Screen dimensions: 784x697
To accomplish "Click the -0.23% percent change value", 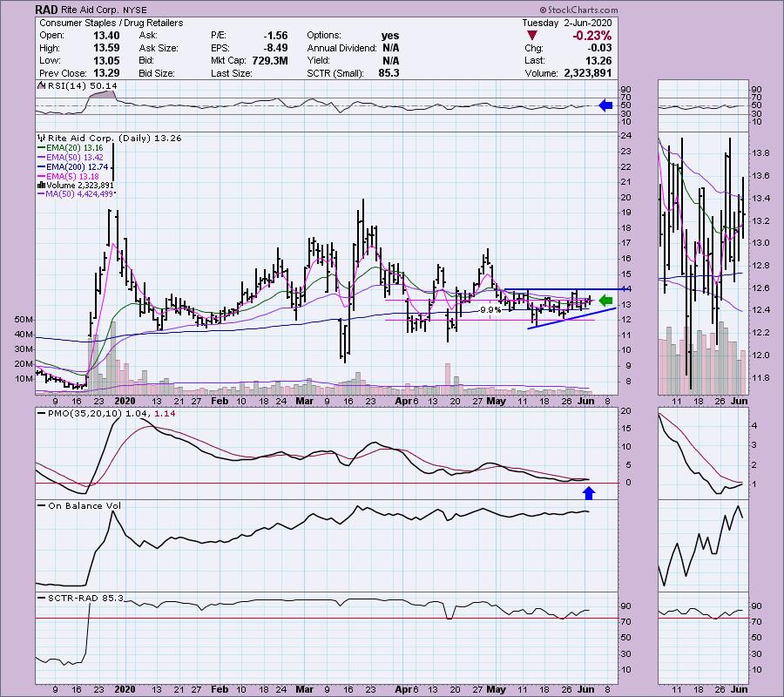I will pyautogui.click(x=592, y=36).
